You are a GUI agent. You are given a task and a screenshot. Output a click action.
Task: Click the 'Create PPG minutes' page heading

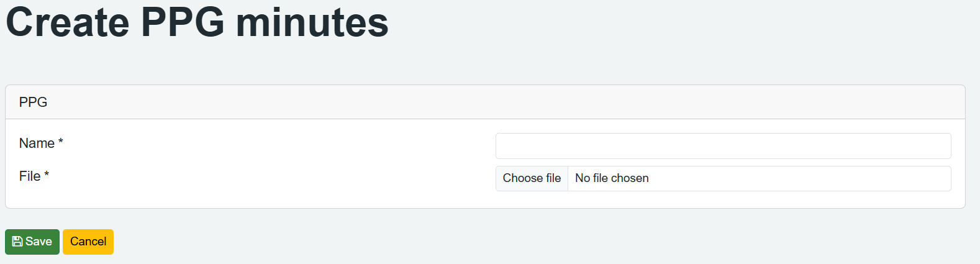(x=197, y=22)
